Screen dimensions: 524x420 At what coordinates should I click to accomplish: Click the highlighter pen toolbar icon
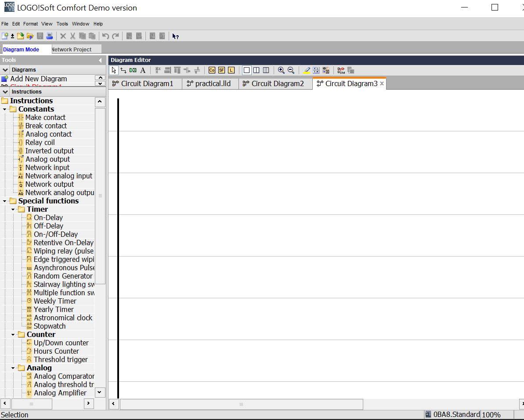click(x=307, y=70)
